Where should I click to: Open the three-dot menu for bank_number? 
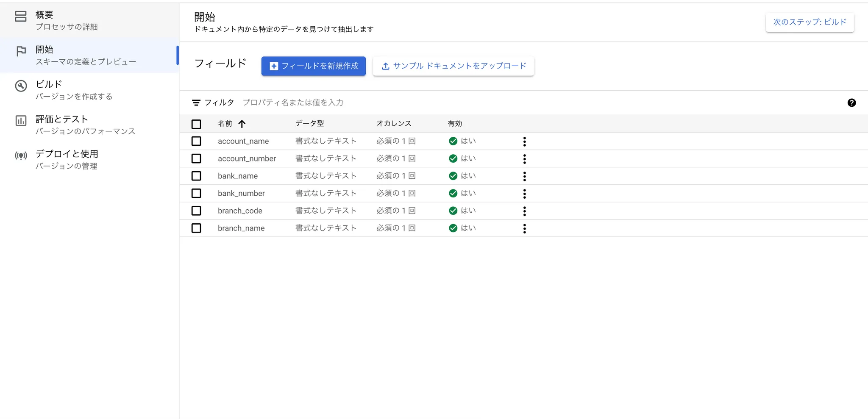click(525, 194)
